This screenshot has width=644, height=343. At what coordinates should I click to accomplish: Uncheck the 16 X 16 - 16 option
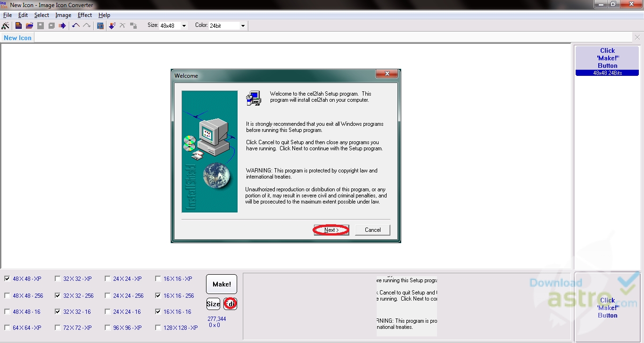click(x=158, y=311)
